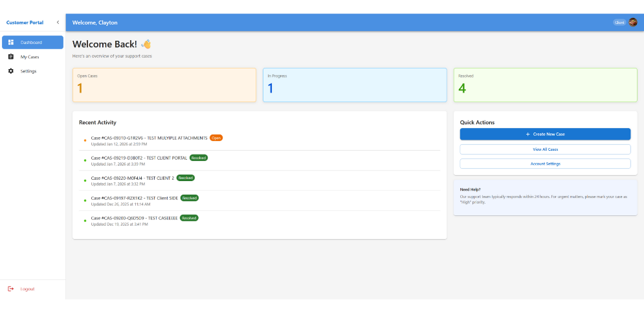The width and height of the screenshot is (644, 313).
Task: Click the red Logout arrow icon
Action: pos(10,289)
